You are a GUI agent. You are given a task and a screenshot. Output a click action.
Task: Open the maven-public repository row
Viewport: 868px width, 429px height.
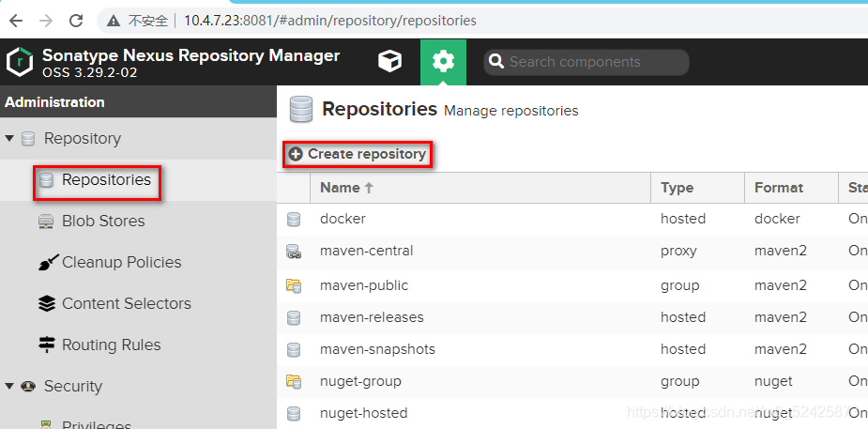[572, 285]
